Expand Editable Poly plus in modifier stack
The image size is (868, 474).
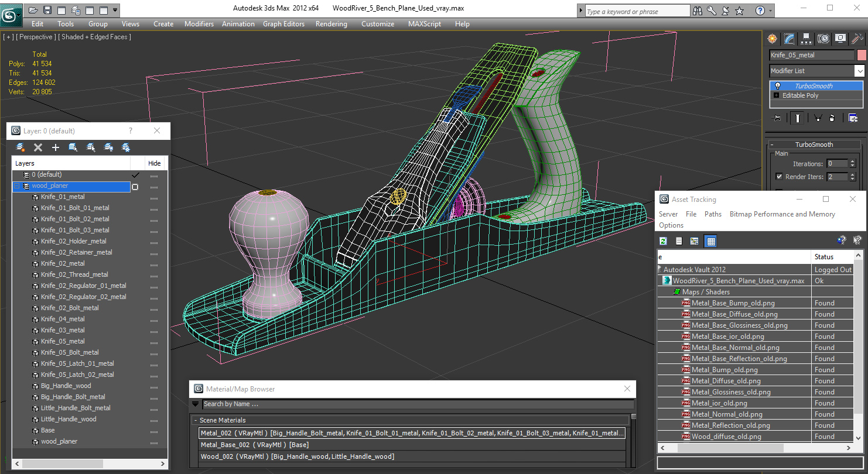pos(777,95)
